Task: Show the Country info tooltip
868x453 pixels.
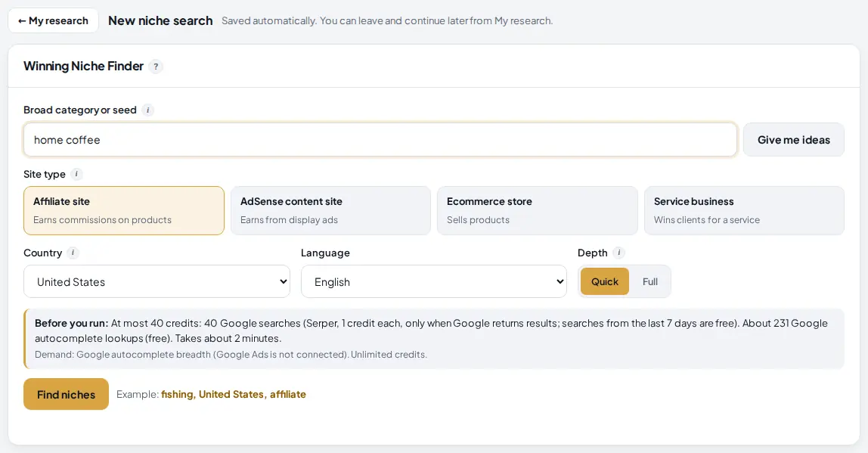Action: click(73, 253)
